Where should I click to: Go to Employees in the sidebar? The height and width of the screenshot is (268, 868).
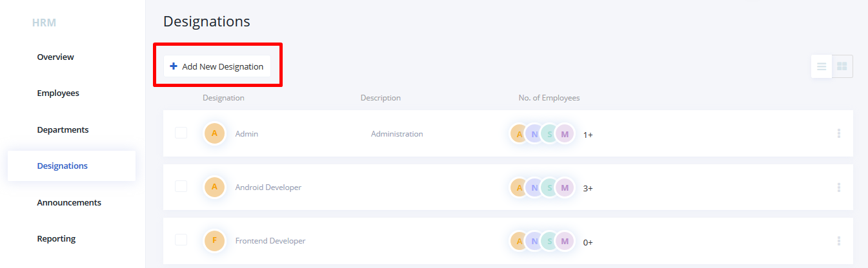click(x=58, y=93)
